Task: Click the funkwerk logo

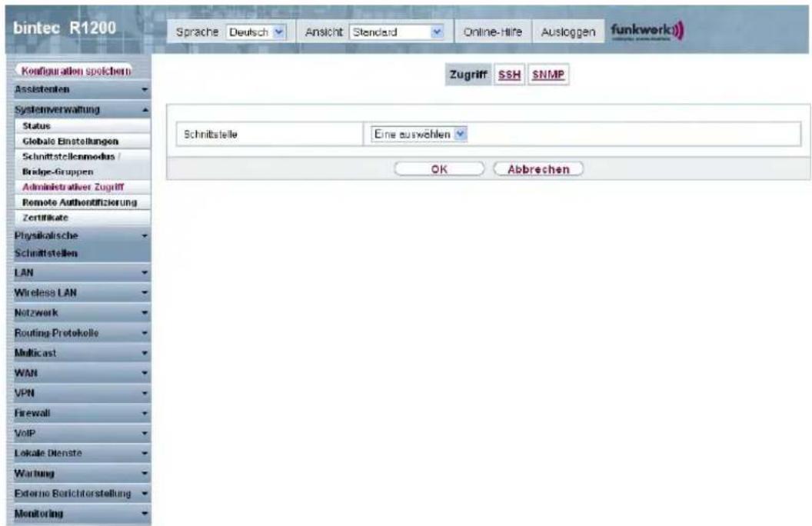Action: [x=647, y=31]
